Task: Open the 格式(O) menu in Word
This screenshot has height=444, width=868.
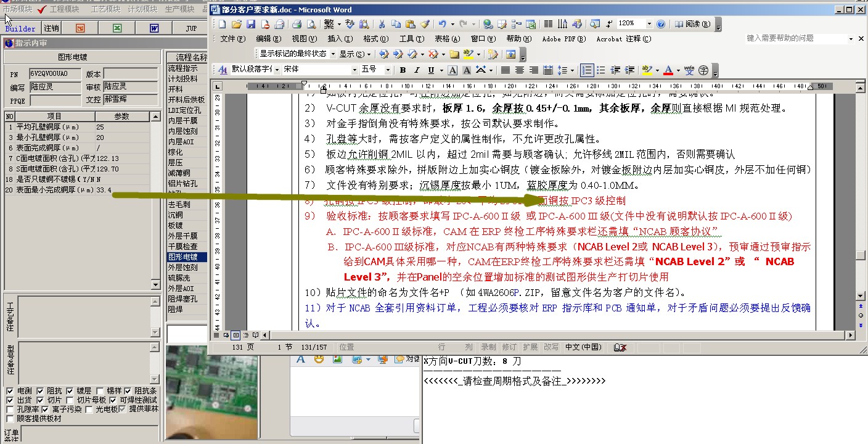Action: [376, 39]
